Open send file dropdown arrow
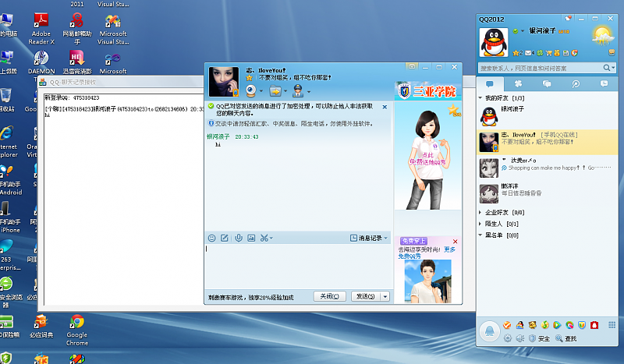Viewport: 624px width, 364px height. pos(285,91)
